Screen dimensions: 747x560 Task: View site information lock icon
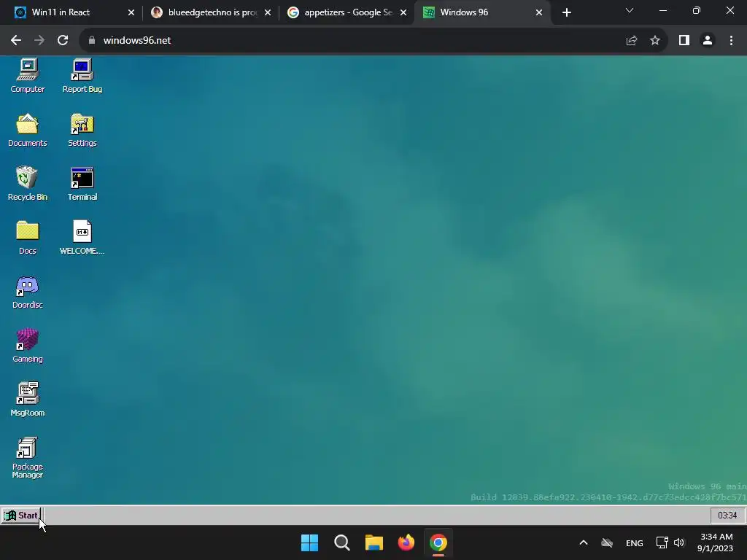pos(92,41)
